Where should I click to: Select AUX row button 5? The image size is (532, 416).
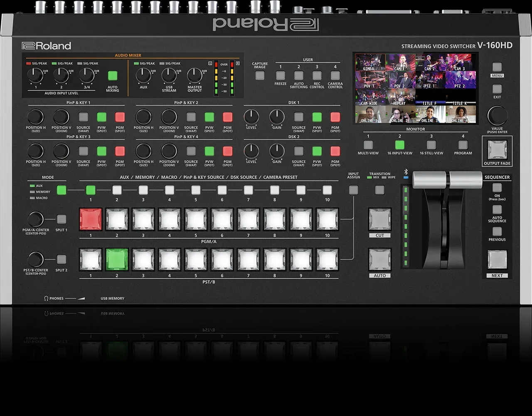[196, 190]
